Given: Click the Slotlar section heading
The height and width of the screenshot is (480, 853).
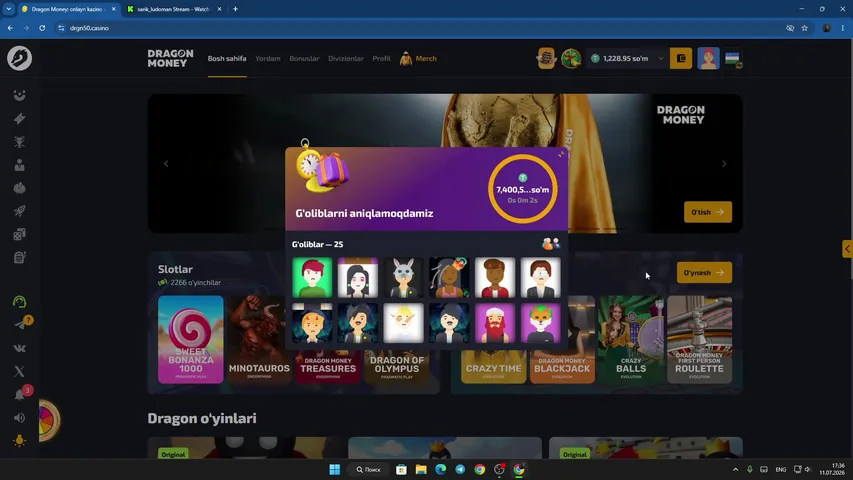Looking at the screenshot, I should point(175,269).
